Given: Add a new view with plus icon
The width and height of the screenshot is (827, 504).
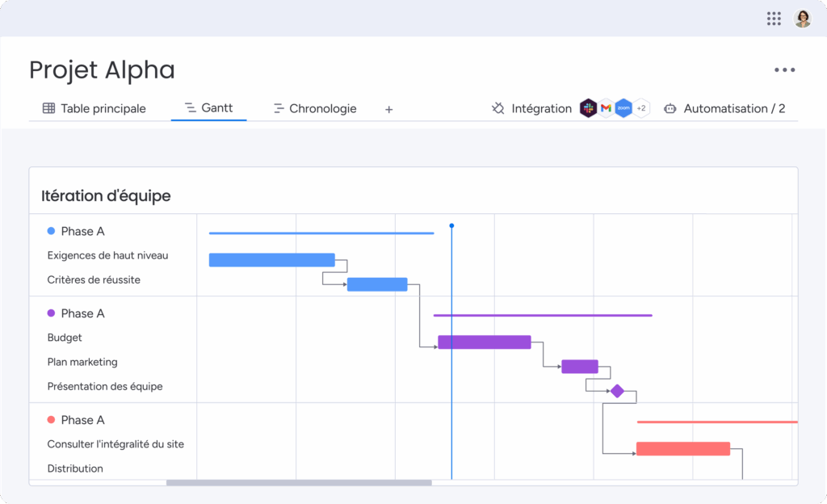Looking at the screenshot, I should (x=388, y=110).
